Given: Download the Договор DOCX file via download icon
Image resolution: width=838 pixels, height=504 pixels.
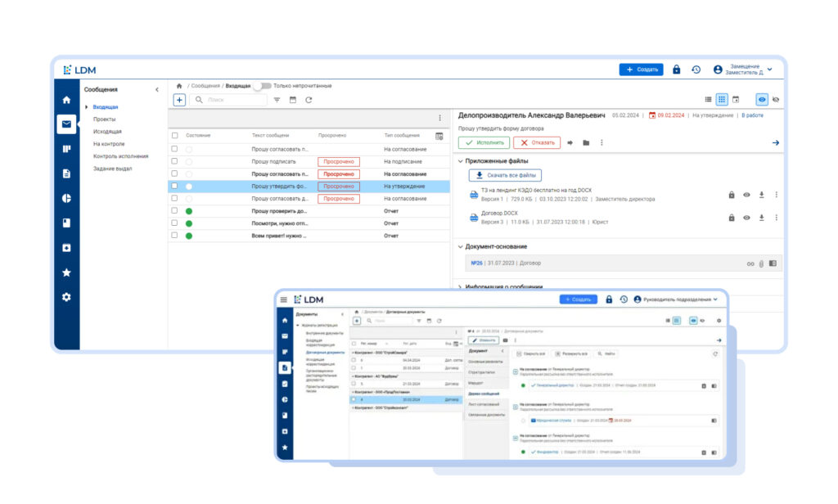Looking at the screenshot, I should [761, 218].
